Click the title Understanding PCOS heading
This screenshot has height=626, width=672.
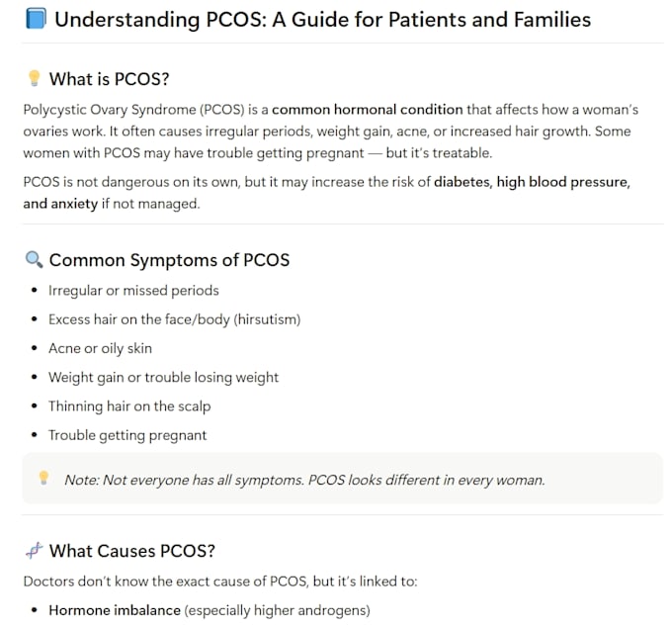(x=323, y=20)
